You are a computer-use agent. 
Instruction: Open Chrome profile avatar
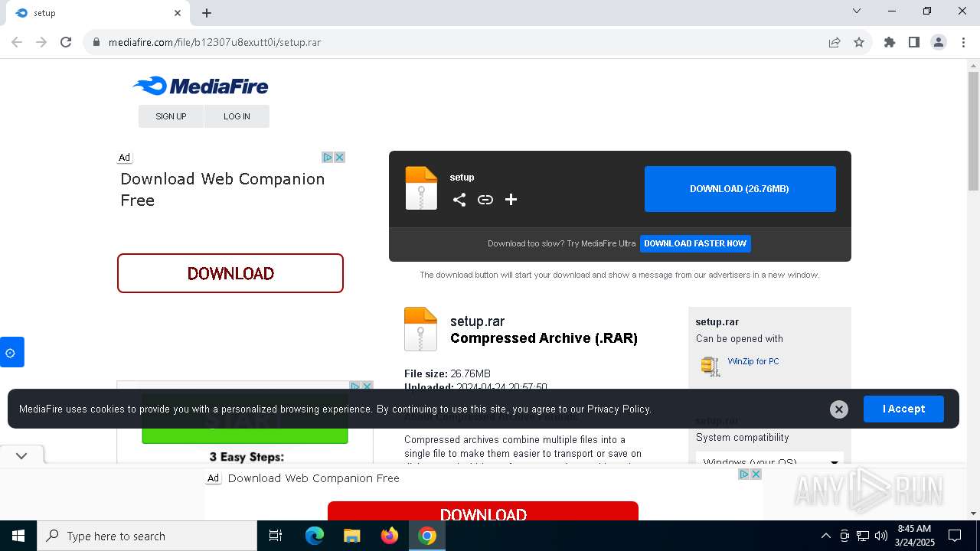point(939,42)
